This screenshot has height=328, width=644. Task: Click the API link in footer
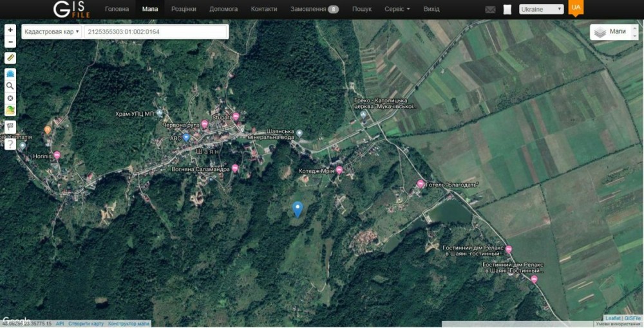click(x=60, y=324)
